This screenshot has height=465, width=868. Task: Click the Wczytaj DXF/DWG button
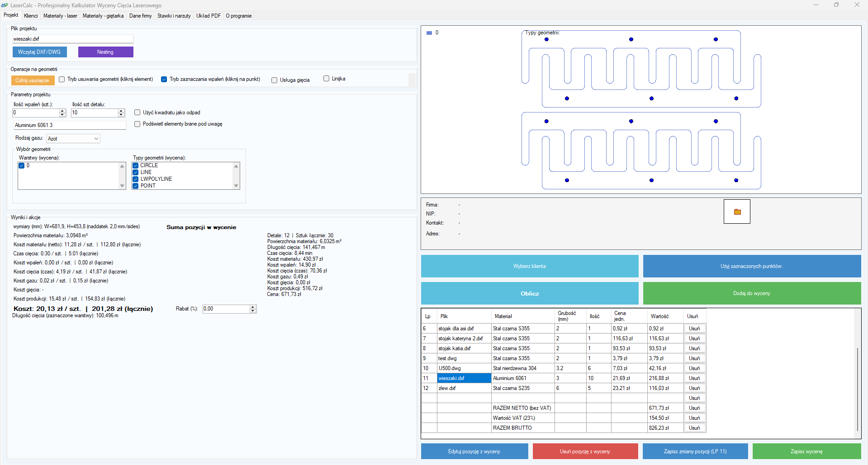tap(39, 52)
